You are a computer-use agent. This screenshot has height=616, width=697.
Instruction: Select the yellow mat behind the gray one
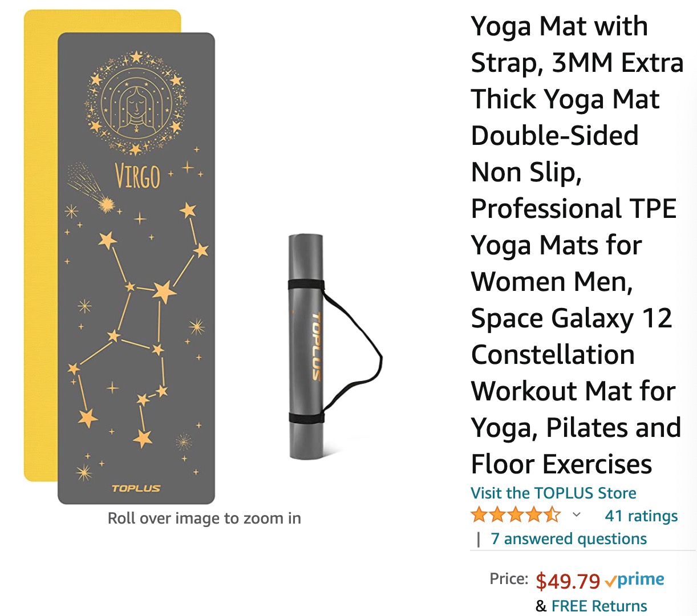tap(41, 245)
